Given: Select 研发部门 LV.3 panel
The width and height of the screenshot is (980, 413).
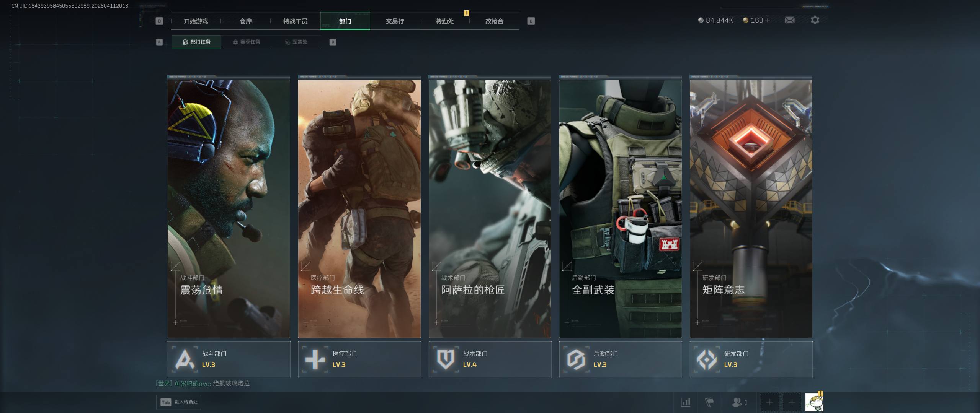Looking at the screenshot, I should pos(751,359).
